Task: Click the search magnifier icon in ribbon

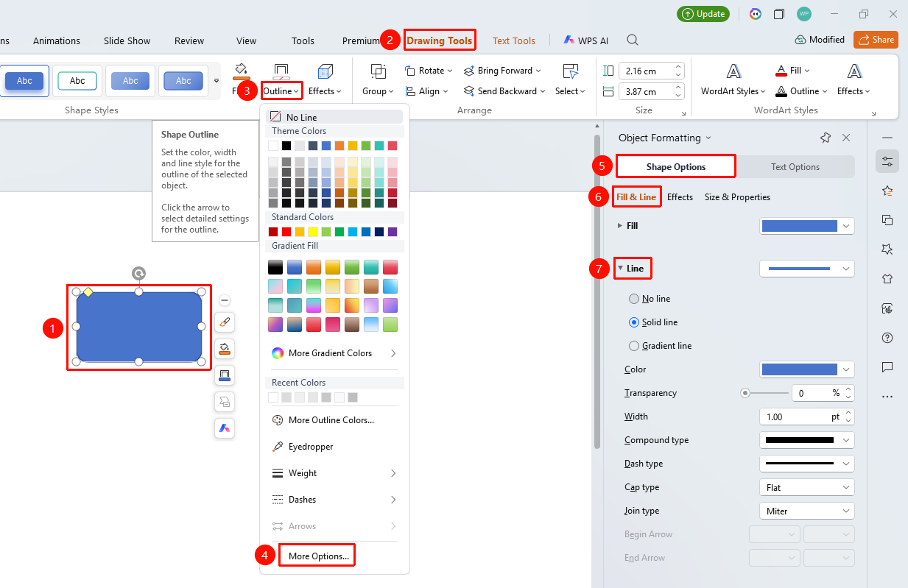Action: 632,40
